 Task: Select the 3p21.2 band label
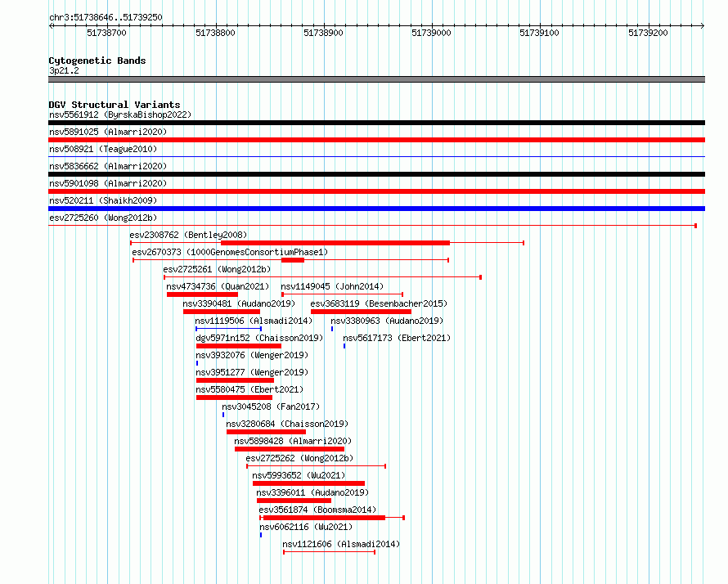point(64,70)
